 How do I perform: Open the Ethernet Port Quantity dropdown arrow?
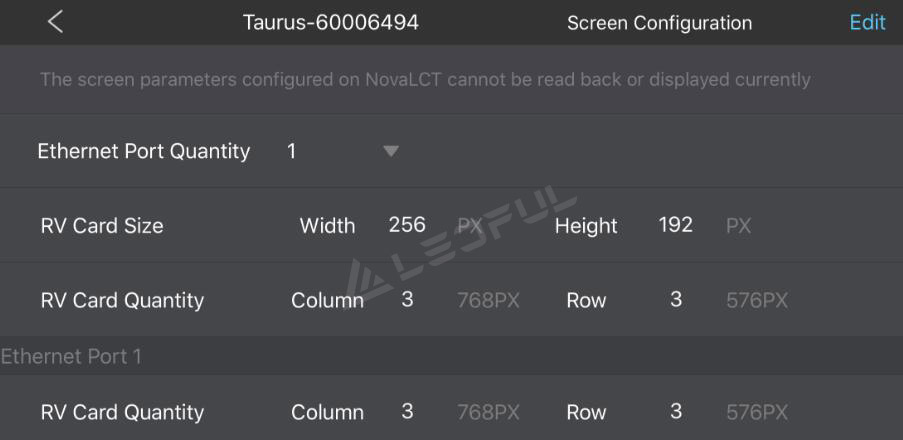391,151
